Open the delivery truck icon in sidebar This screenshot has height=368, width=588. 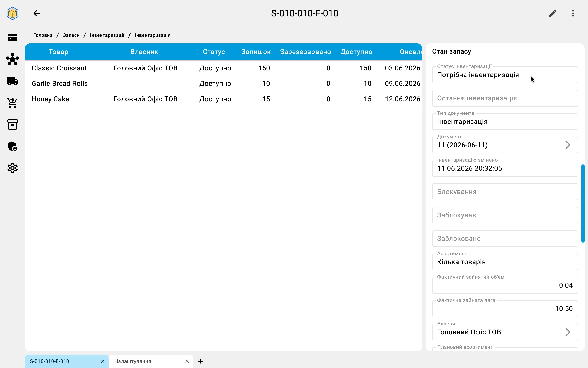(x=12, y=81)
